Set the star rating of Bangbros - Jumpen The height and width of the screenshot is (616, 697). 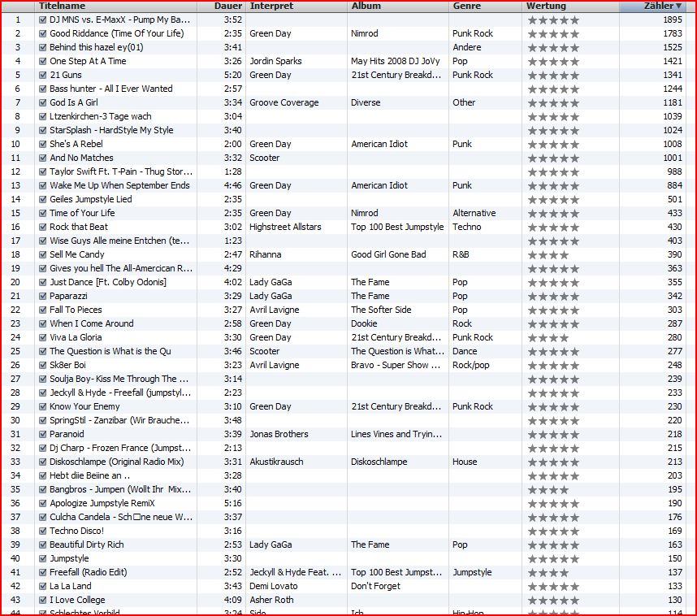[548, 490]
